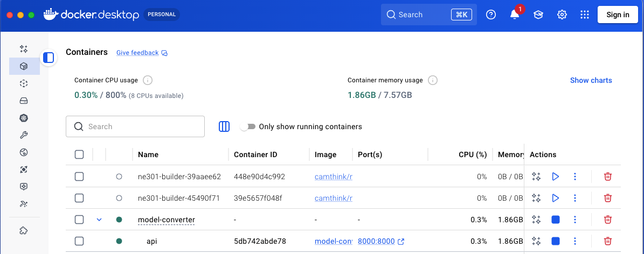
Task: Tick the select-all checkbox in table header
Action: [79, 154]
